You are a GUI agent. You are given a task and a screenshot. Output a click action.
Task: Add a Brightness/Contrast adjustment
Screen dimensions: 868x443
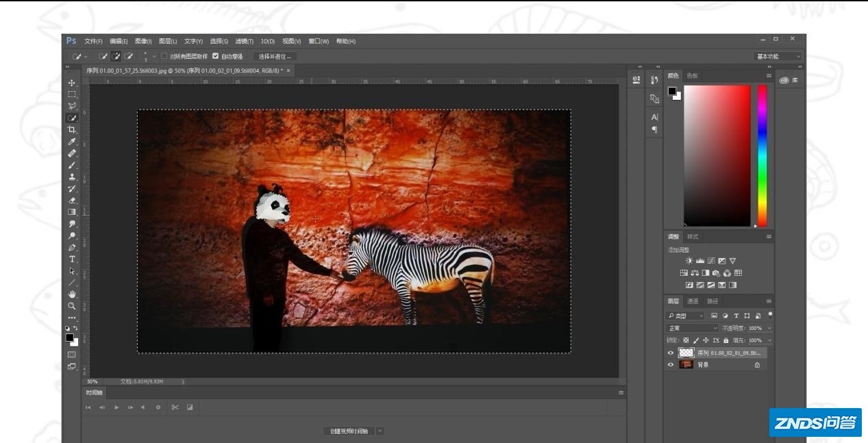689,261
